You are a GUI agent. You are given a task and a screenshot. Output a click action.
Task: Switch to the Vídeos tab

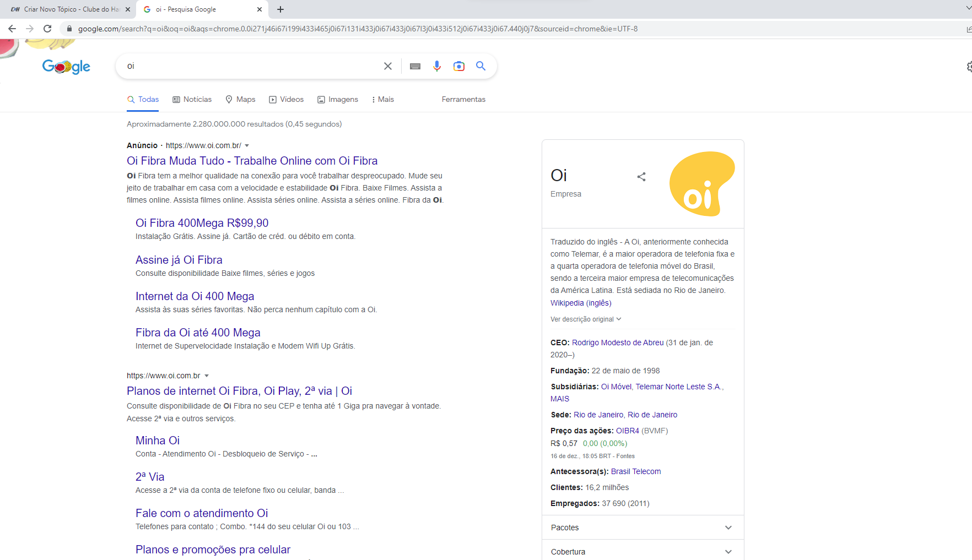287,99
